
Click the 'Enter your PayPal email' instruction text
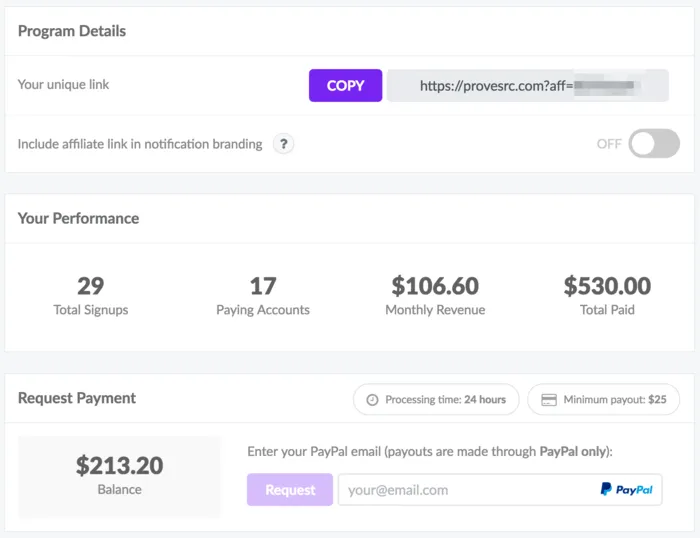click(430, 451)
